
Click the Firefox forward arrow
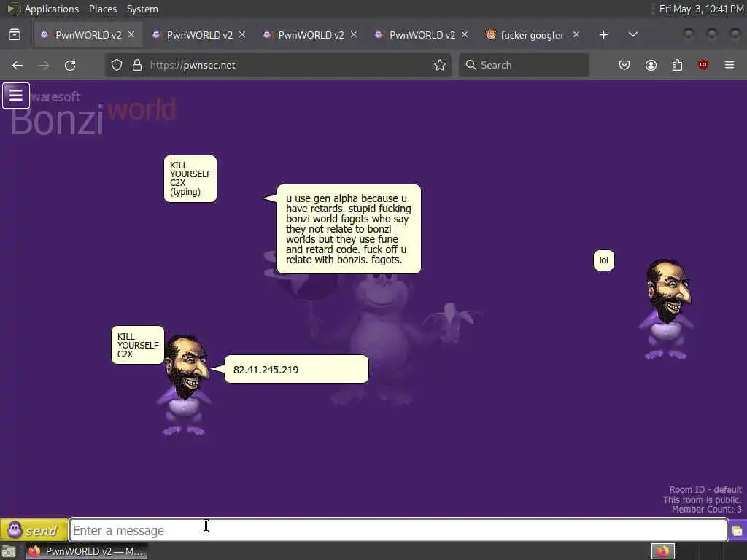coord(44,65)
